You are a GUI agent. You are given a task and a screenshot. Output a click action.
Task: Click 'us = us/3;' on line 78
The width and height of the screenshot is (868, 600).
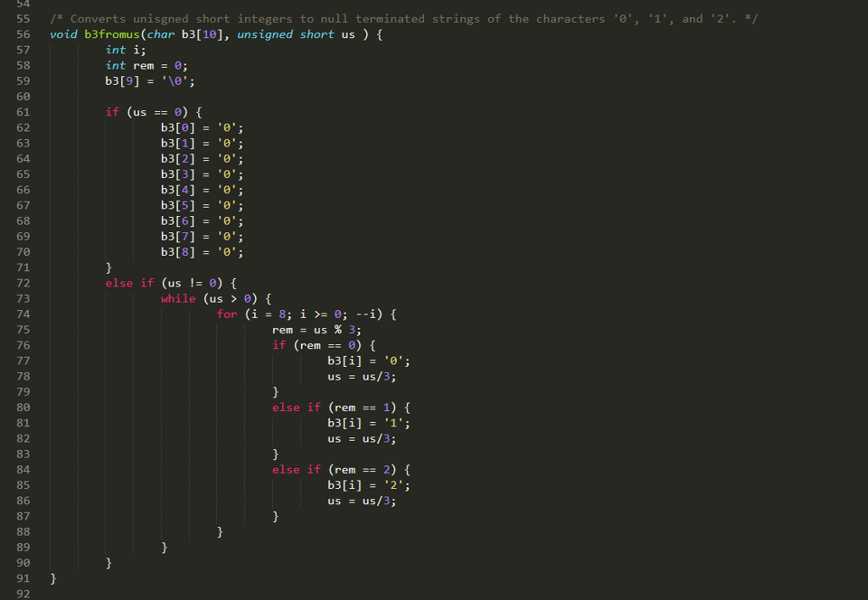pos(362,376)
